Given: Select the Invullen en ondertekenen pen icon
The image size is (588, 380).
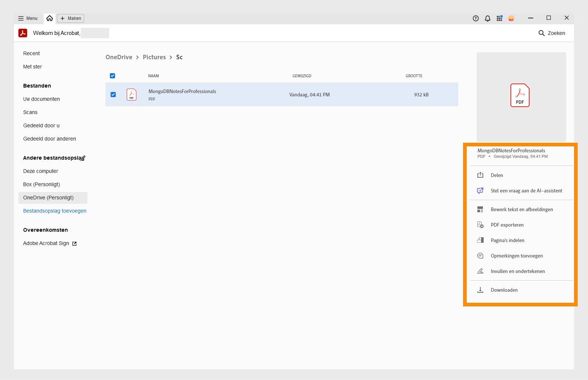Looking at the screenshot, I should coord(480,271).
